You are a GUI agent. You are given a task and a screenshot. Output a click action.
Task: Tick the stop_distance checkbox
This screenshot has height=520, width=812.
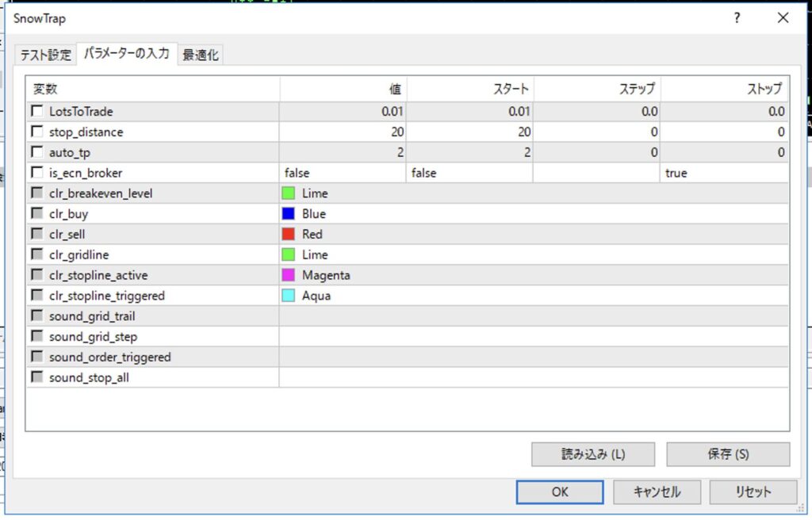click(x=37, y=132)
